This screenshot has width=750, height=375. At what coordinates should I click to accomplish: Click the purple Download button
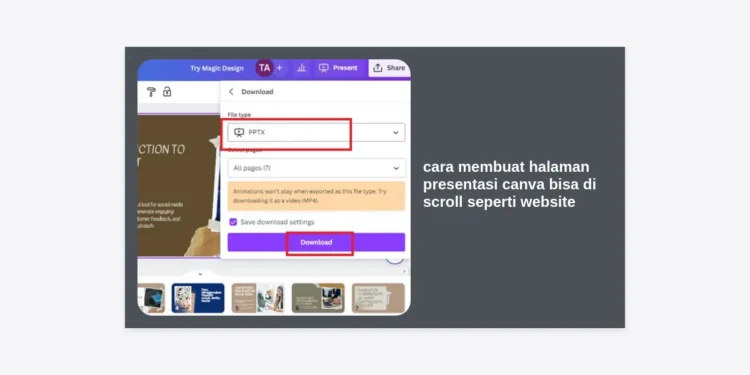(x=316, y=243)
